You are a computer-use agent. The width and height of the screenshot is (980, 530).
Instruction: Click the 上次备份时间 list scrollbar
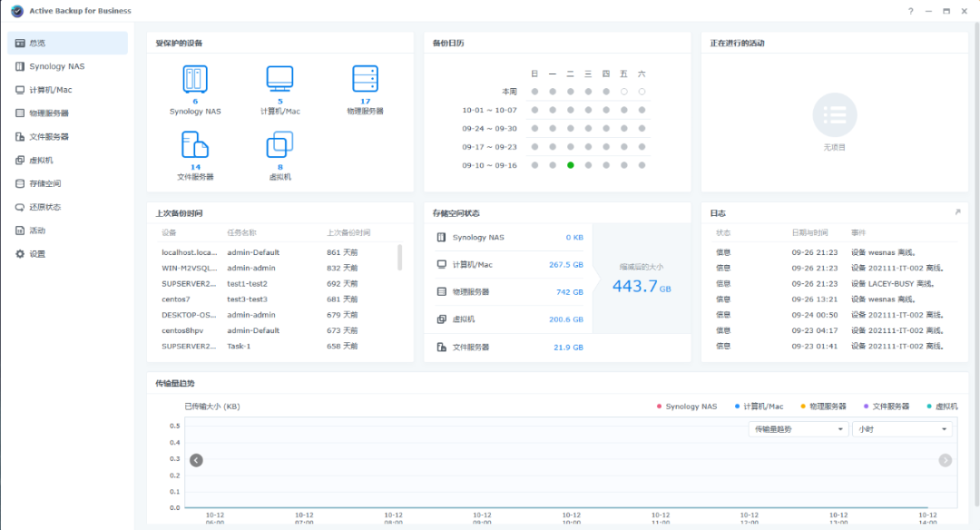click(x=399, y=258)
